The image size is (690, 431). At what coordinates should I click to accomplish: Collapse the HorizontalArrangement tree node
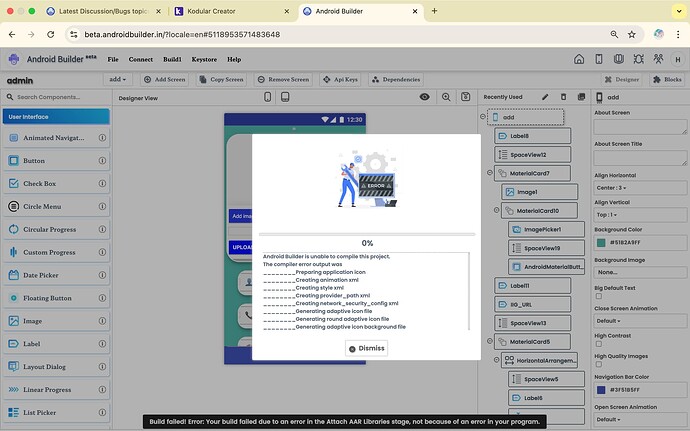pyautogui.click(x=496, y=360)
